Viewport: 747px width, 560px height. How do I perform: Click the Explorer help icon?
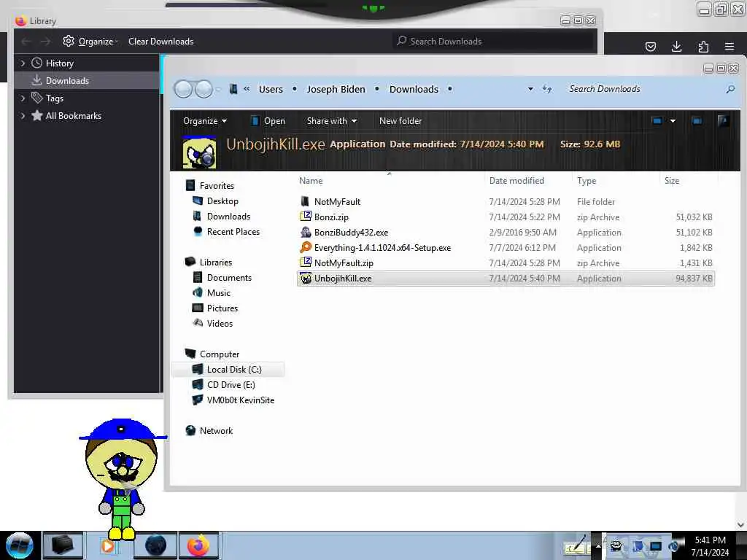(723, 120)
